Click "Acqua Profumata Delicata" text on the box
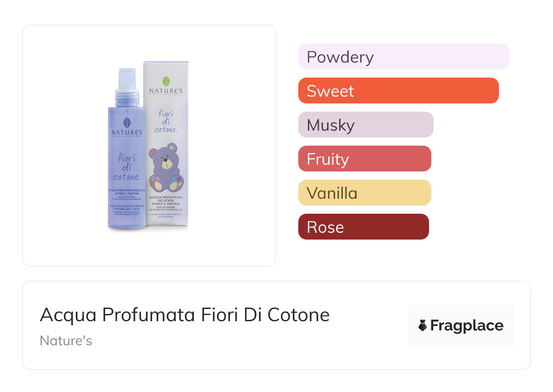Image resolution: width=553 pixels, height=392 pixels. point(166,201)
